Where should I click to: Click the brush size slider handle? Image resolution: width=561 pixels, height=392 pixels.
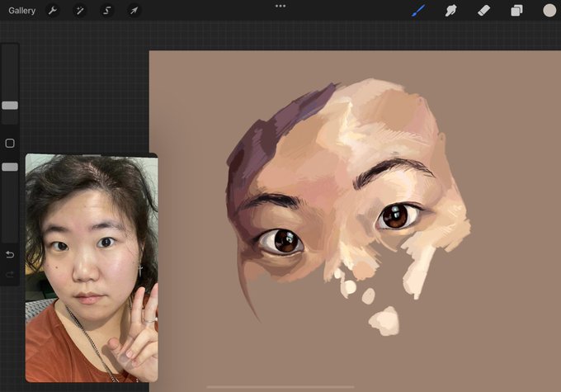10,106
